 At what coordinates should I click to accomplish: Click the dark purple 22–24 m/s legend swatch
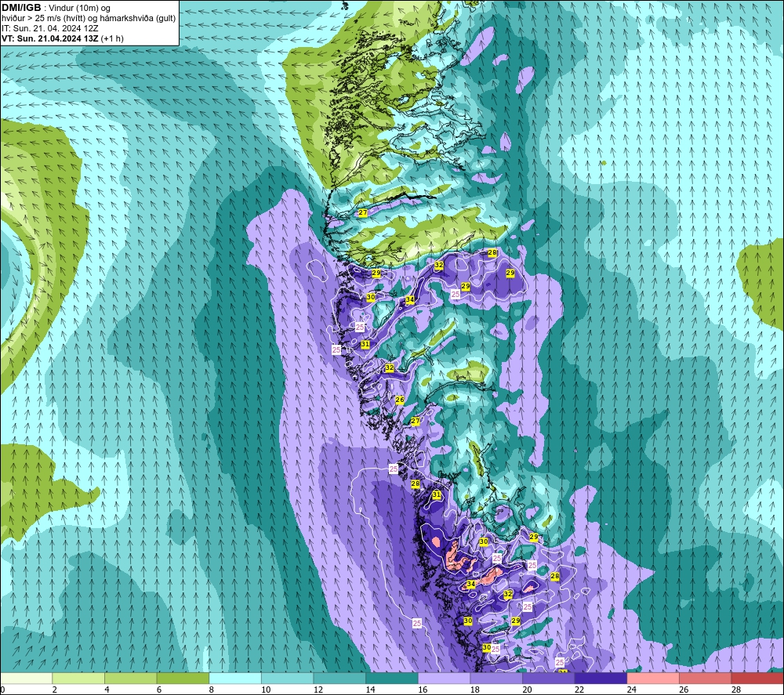coord(601,679)
